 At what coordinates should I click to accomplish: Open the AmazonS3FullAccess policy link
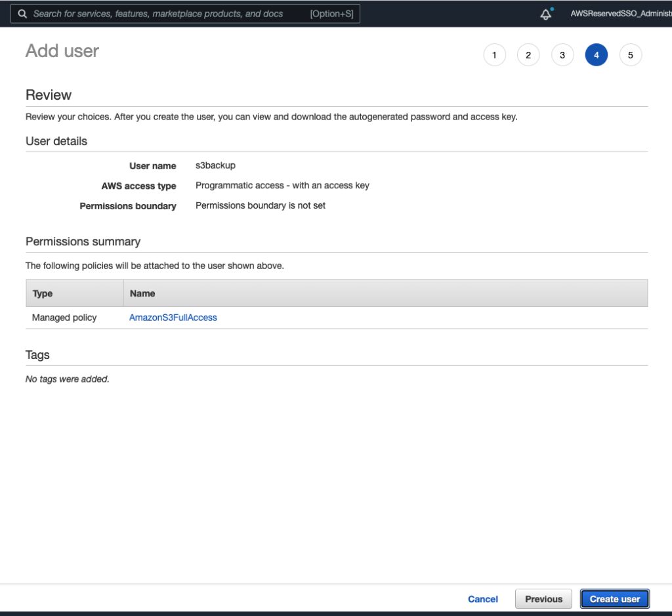(173, 318)
